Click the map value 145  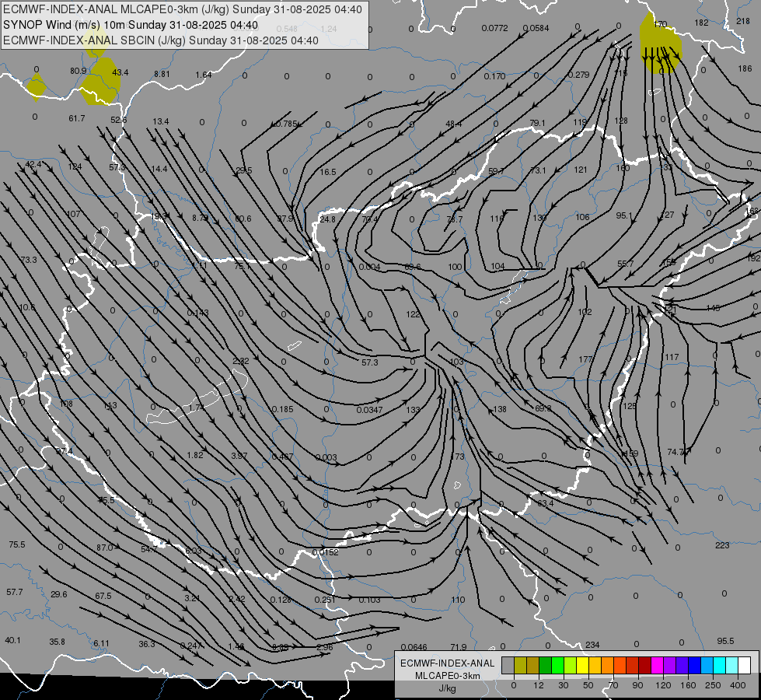[713, 307]
